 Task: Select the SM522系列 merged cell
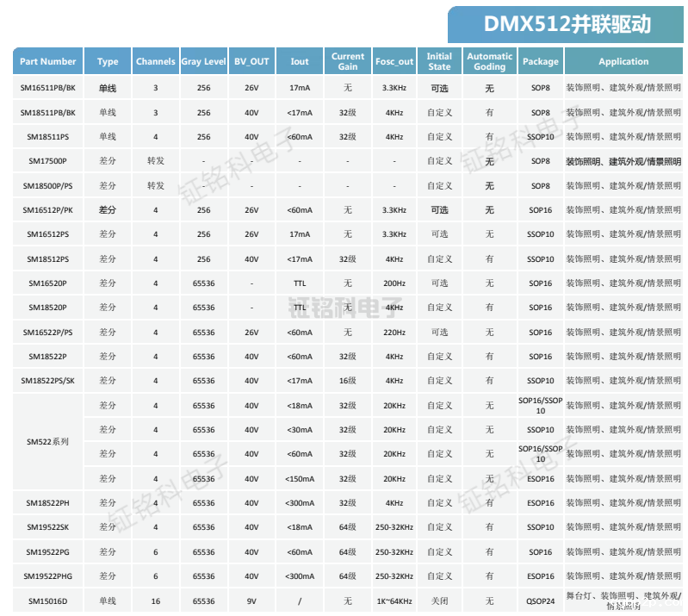coord(48,442)
